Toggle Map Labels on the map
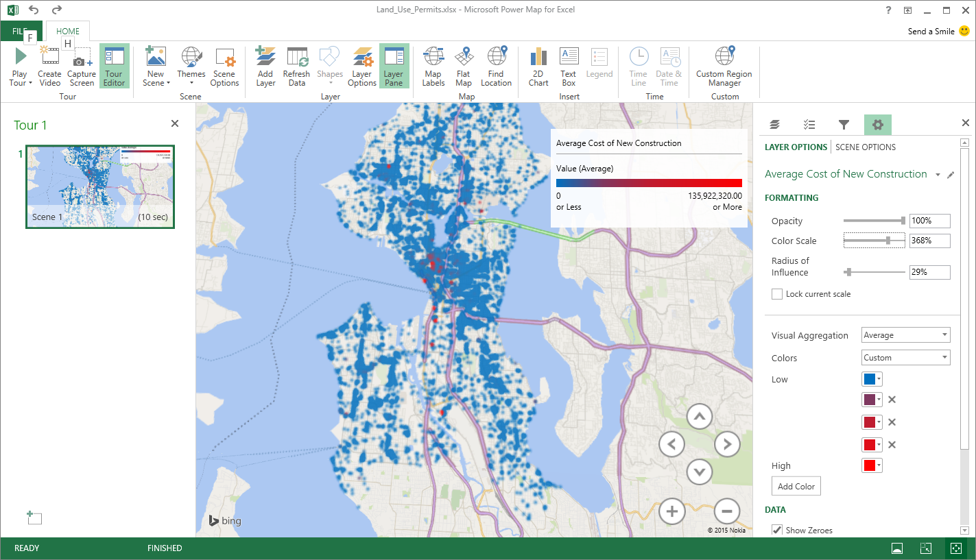Screen dimensions: 976x560 [433, 67]
